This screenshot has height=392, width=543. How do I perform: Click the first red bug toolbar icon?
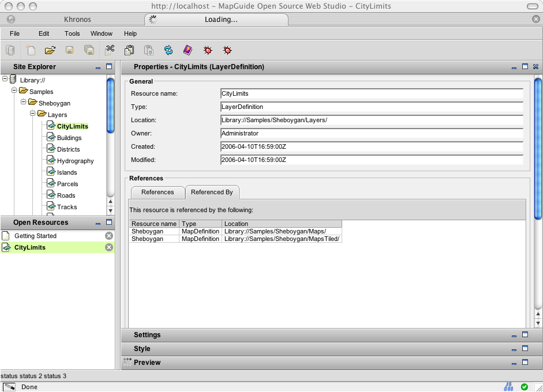point(208,50)
